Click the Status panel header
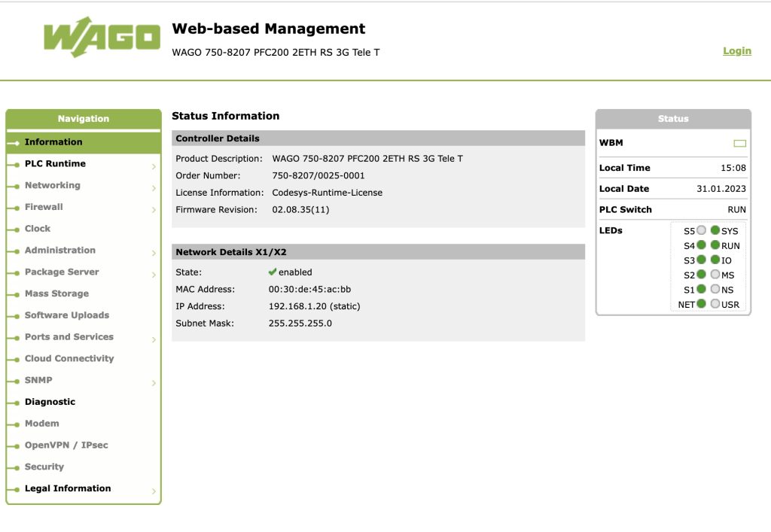The image size is (771, 532). point(673,119)
